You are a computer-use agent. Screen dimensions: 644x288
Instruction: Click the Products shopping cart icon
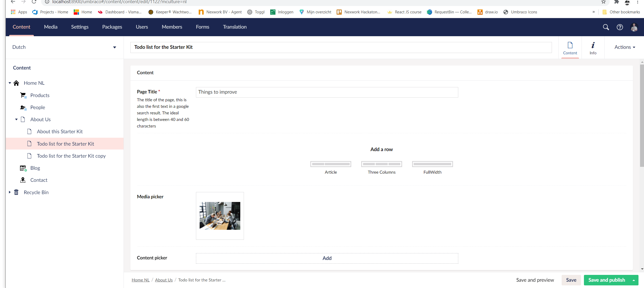(23, 95)
